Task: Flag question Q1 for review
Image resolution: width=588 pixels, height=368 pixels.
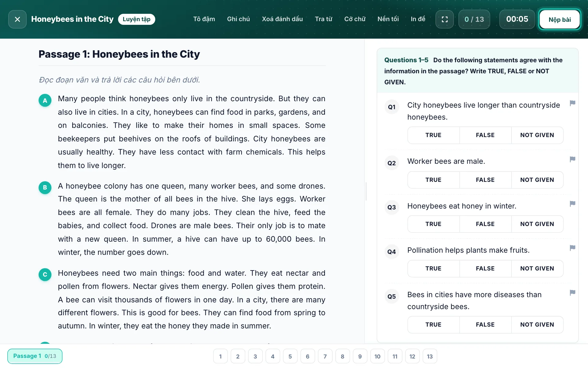Action: tap(572, 103)
